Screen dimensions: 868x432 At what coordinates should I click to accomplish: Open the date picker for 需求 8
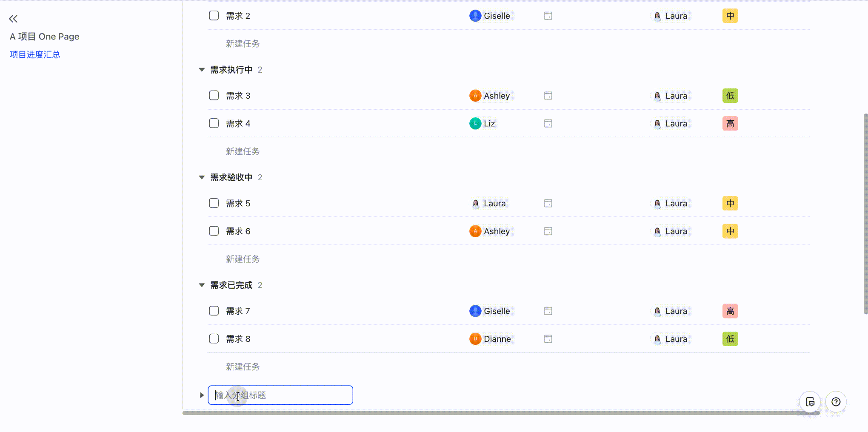tap(548, 339)
